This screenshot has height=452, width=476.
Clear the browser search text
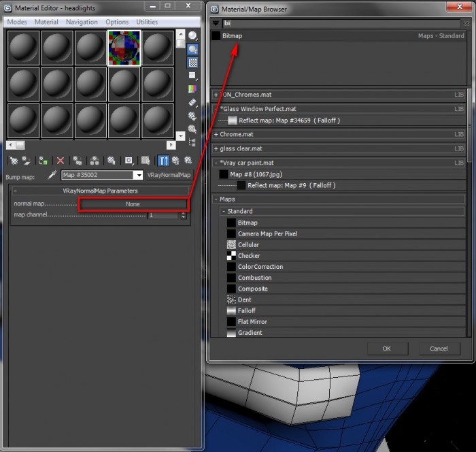(466, 23)
